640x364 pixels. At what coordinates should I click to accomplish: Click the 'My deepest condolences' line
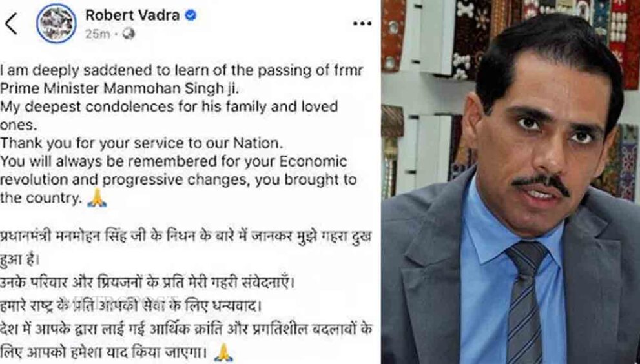tap(169, 107)
